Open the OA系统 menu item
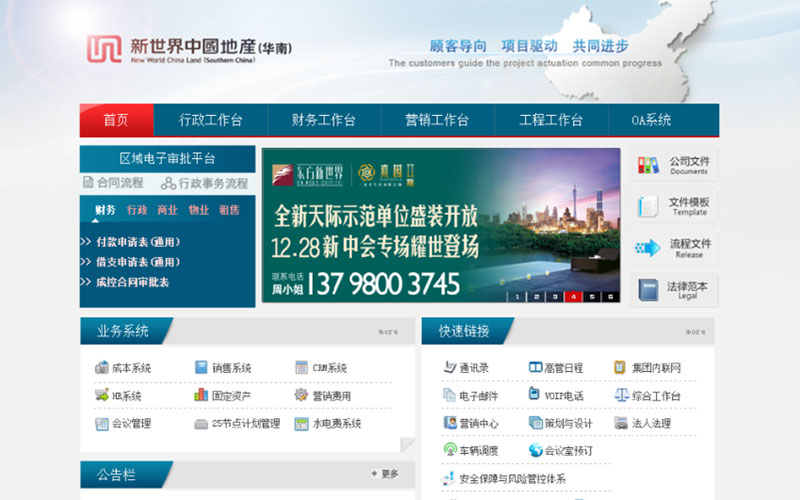Screen dimensions: 800x500 [x=651, y=120]
